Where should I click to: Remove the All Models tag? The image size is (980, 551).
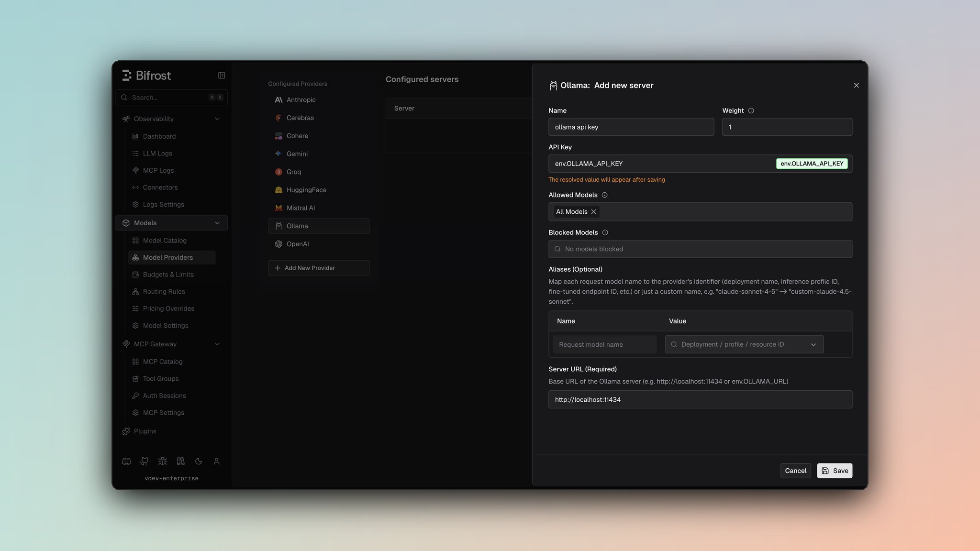tap(593, 211)
